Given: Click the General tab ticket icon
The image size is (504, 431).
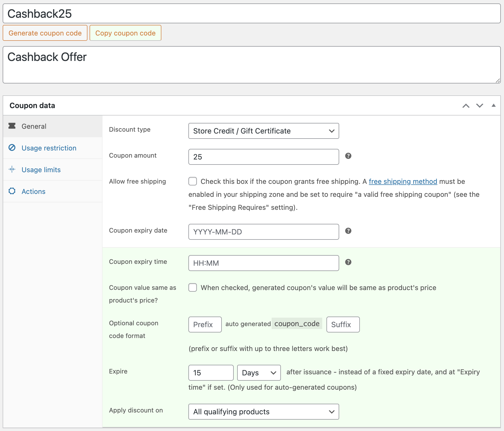Looking at the screenshot, I should pos(12,126).
